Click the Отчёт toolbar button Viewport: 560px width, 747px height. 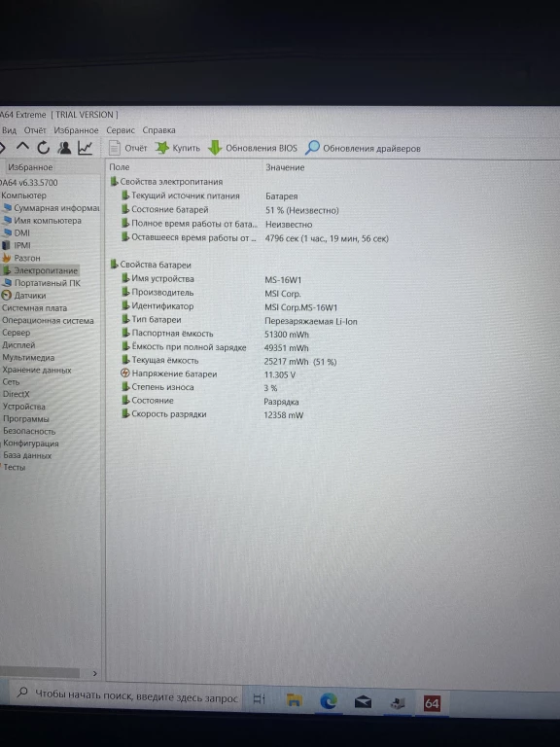click(128, 148)
